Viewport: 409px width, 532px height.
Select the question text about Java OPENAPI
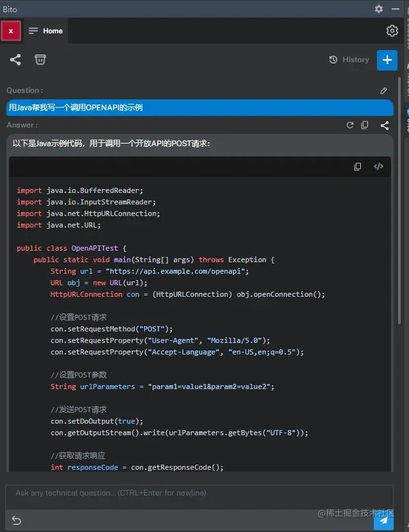[76, 108]
